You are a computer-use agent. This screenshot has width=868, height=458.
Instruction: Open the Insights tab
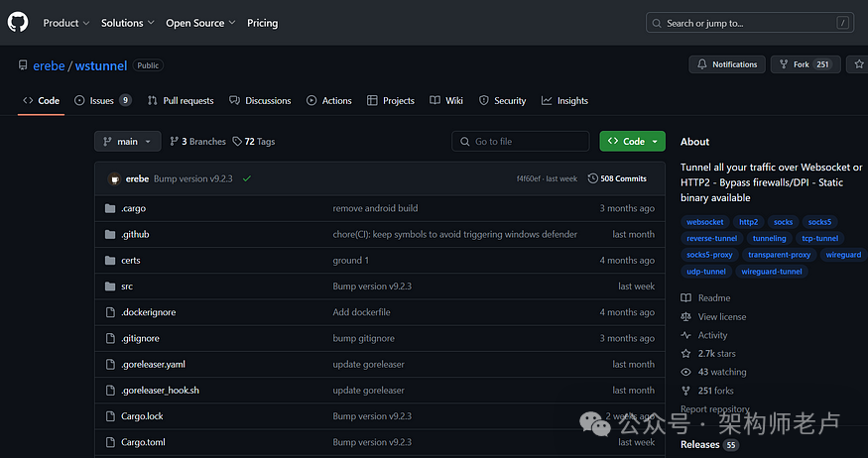pyautogui.click(x=564, y=100)
